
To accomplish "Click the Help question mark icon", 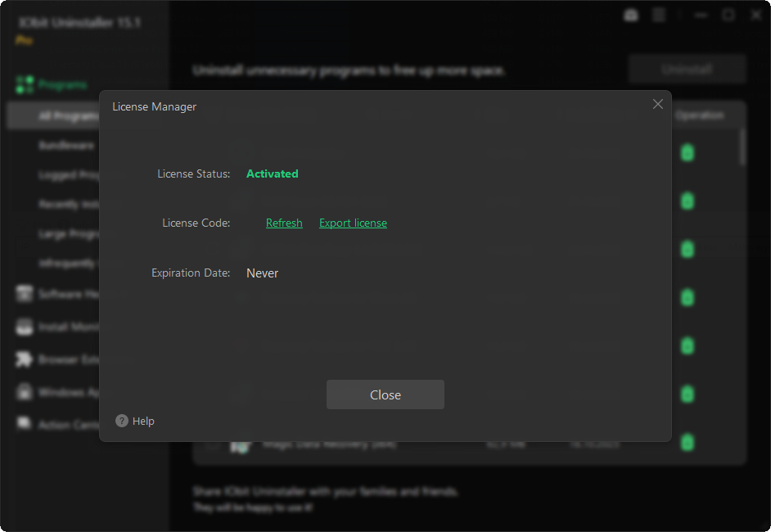I will click(121, 421).
